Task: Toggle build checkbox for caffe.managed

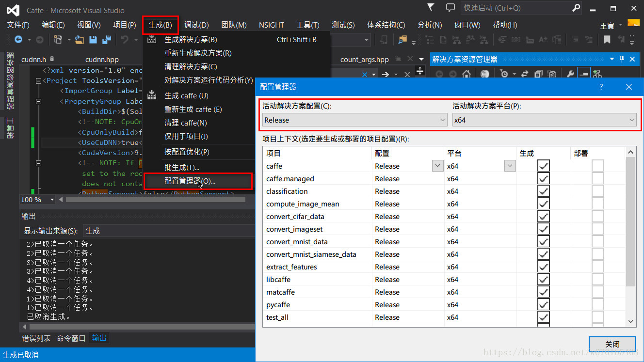Action: [x=544, y=178]
